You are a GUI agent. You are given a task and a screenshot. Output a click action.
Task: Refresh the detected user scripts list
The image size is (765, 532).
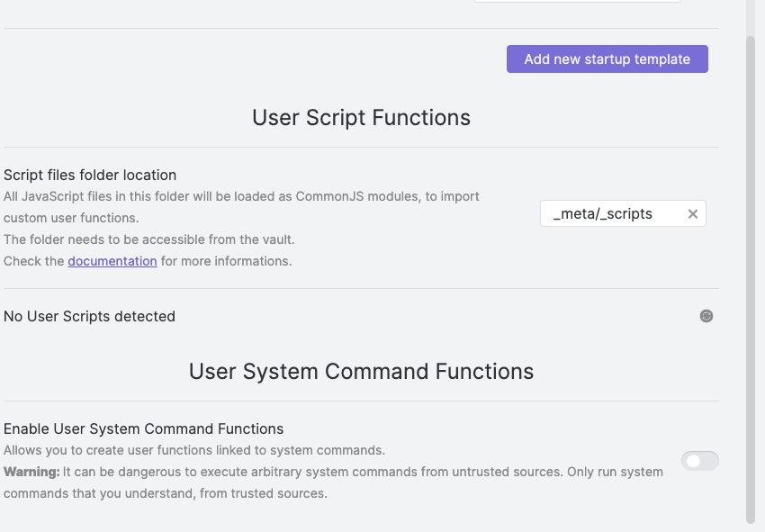(706, 316)
